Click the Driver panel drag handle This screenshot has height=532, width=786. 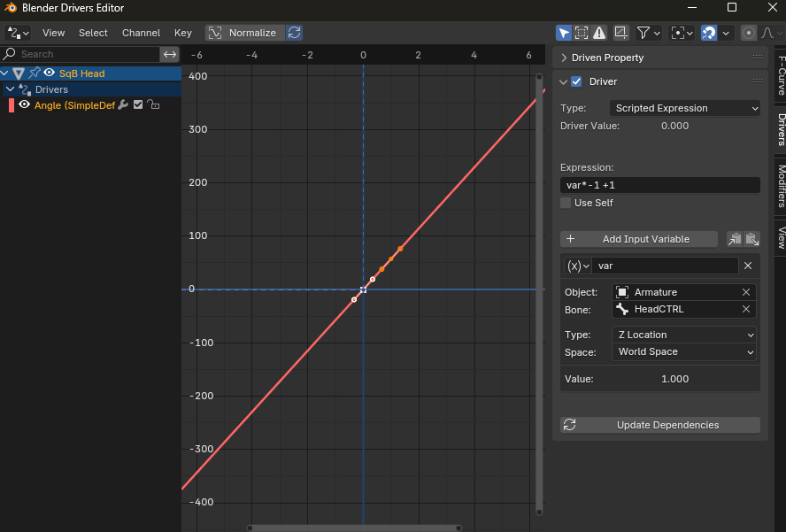(758, 81)
